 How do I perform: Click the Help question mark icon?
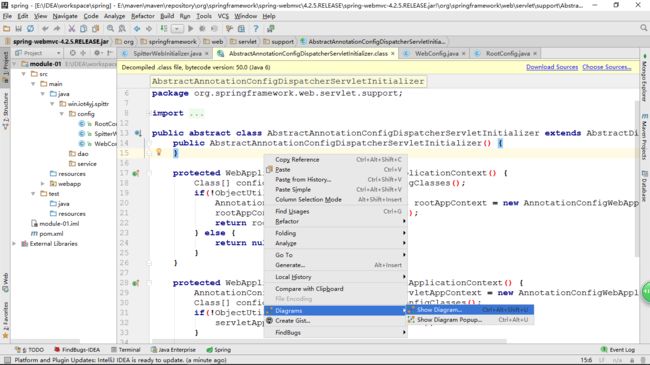click(x=256, y=29)
